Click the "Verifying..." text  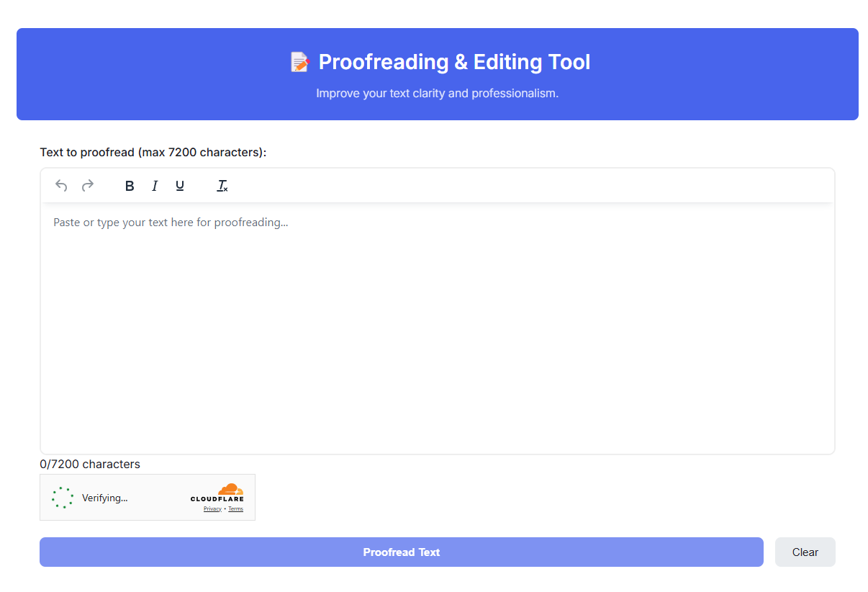[x=105, y=498]
